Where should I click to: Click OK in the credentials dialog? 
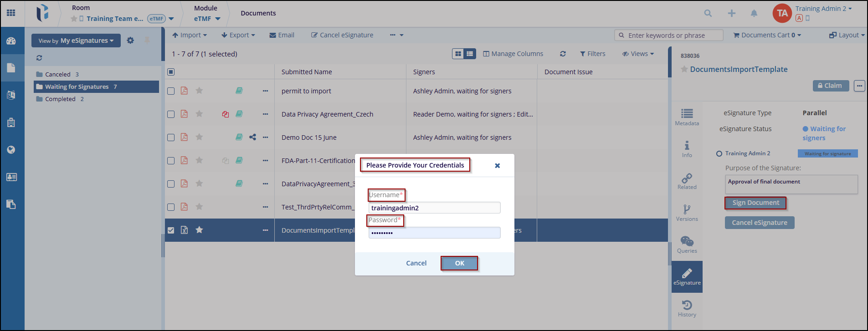[459, 263]
